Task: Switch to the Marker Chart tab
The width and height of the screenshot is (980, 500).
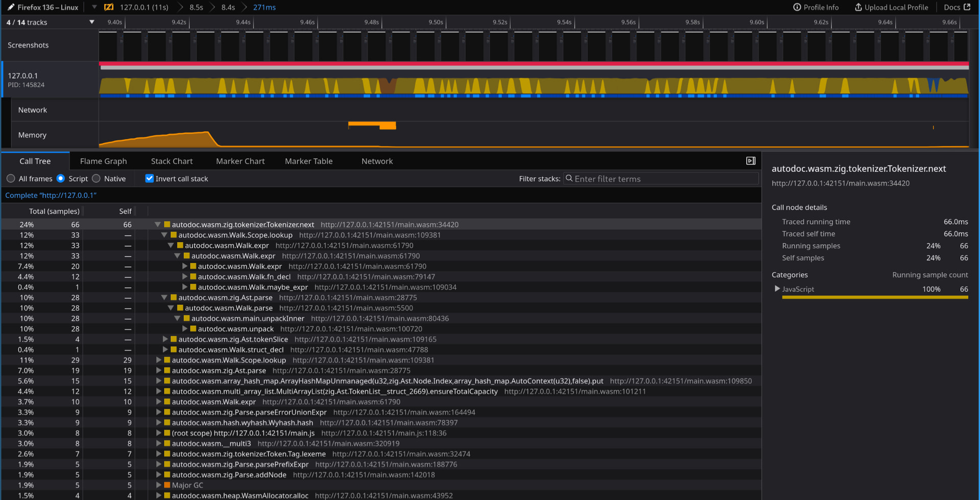Action: pyautogui.click(x=240, y=161)
